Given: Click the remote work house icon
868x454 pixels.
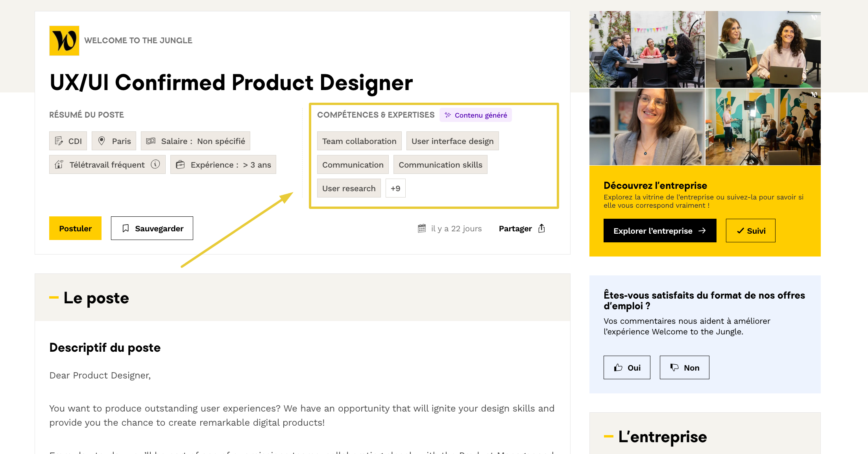Looking at the screenshot, I should [x=59, y=164].
